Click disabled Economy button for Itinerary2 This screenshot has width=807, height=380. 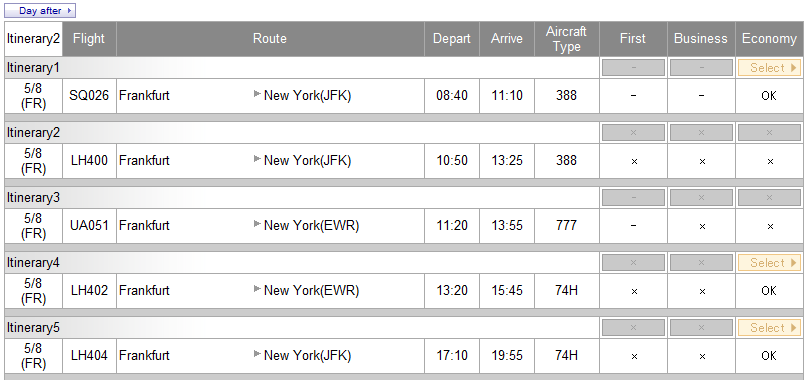pyautogui.click(x=769, y=132)
